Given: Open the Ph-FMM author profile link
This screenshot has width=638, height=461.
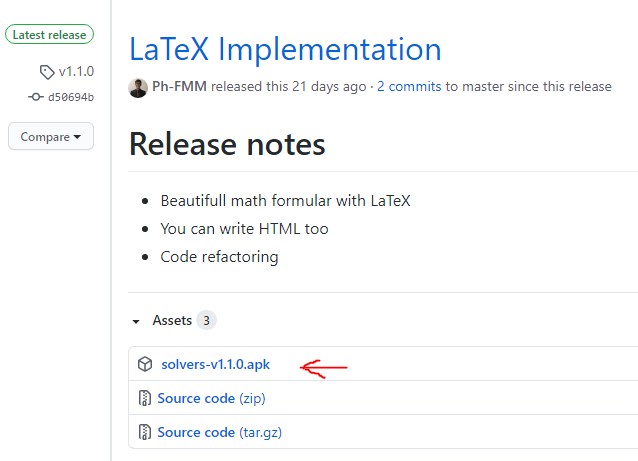Looking at the screenshot, I should pyautogui.click(x=179, y=86).
